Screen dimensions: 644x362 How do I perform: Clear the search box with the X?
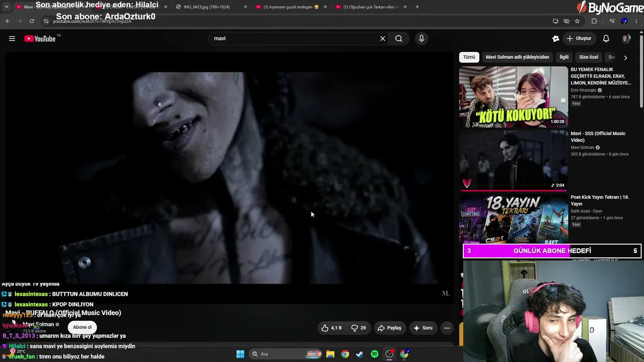(382, 39)
